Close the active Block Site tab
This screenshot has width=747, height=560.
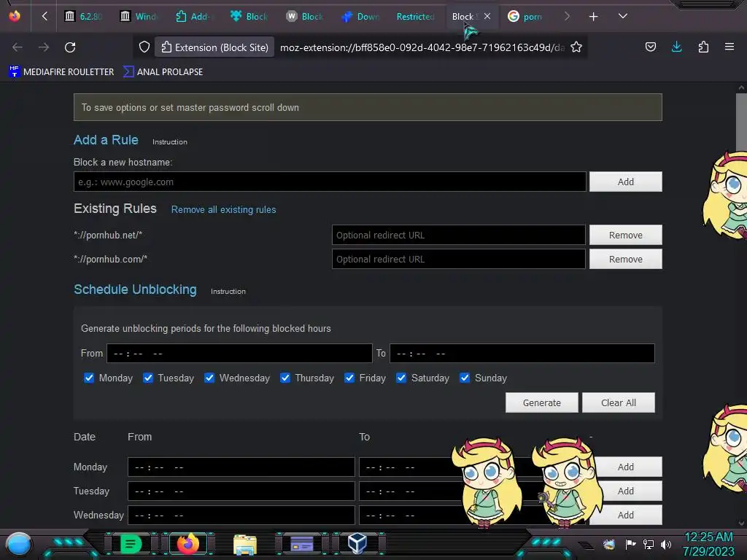487,16
